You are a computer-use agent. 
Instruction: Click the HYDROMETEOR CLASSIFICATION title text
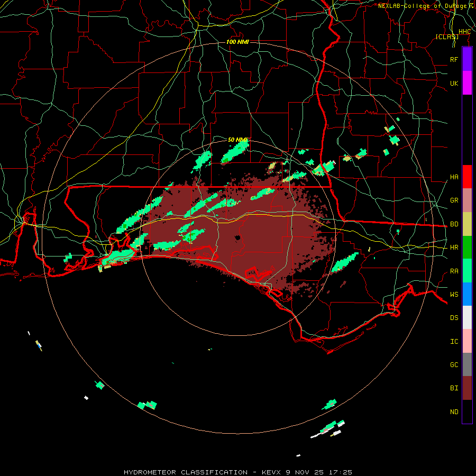point(186,472)
